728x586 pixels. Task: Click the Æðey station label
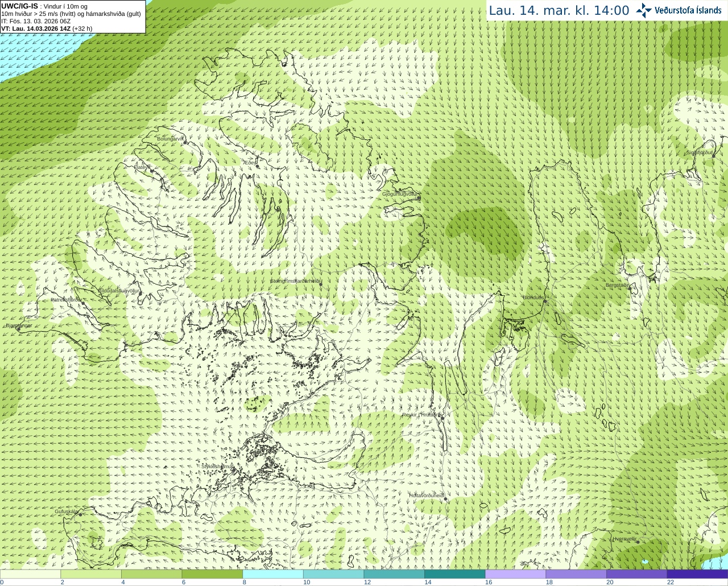click(x=250, y=163)
